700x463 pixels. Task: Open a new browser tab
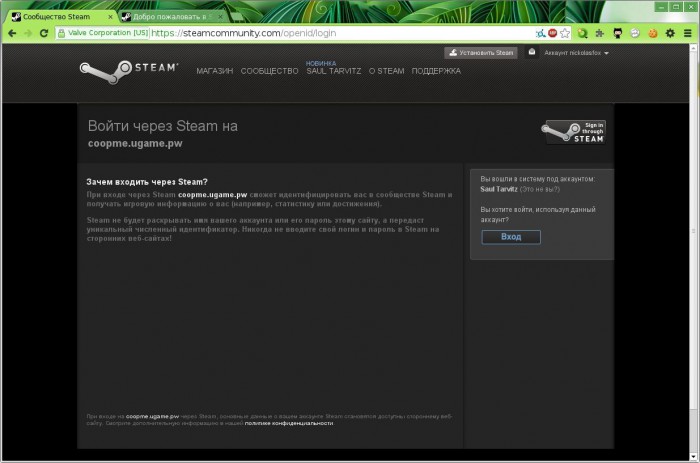pyautogui.click(x=237, y=17)
